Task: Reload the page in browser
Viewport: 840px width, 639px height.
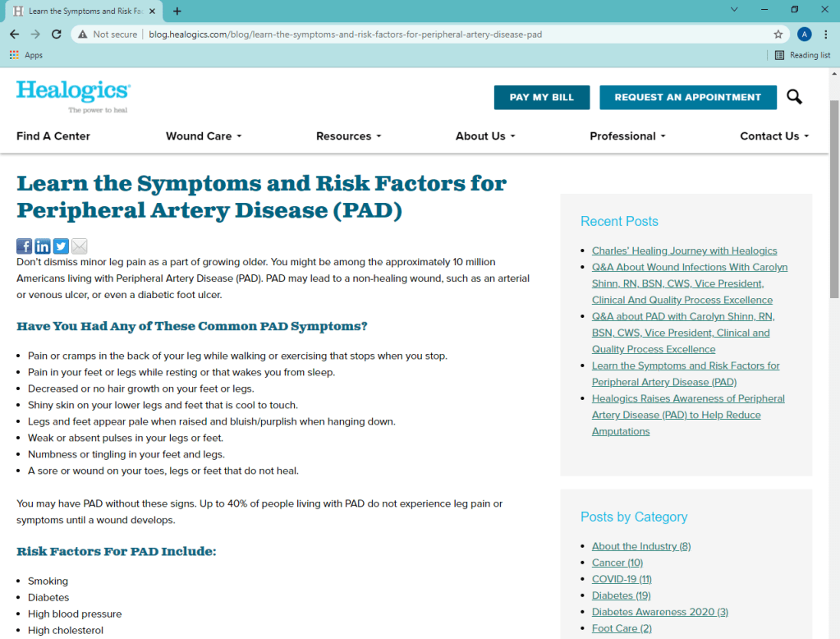Action: pyautogui.click(x=57, y=34)
